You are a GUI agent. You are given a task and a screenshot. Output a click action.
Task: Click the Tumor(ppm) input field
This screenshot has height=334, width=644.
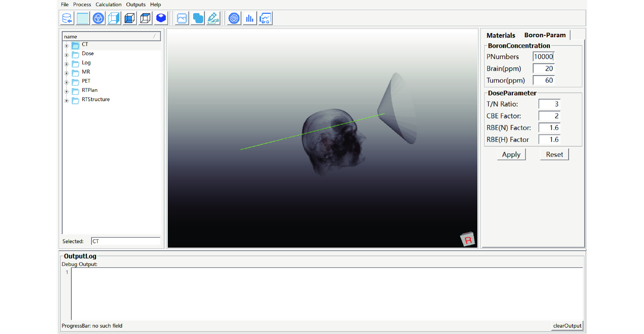click(x=543, y=80)
